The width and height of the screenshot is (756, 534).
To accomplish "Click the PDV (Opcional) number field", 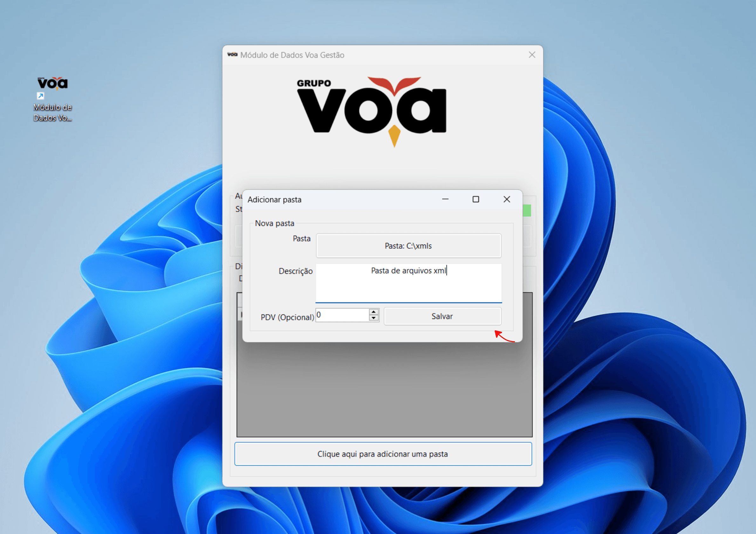I will [x=342, y=315].
